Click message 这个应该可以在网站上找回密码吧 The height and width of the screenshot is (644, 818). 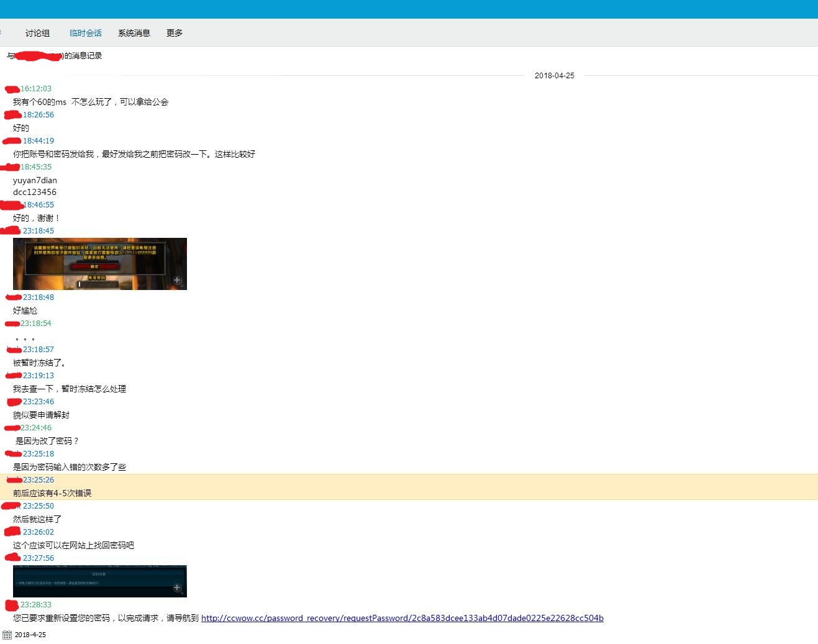(73, 545)
